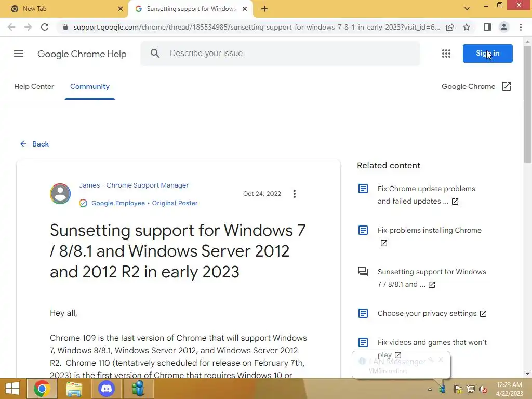Bookmark this page with the star icon

467,27
